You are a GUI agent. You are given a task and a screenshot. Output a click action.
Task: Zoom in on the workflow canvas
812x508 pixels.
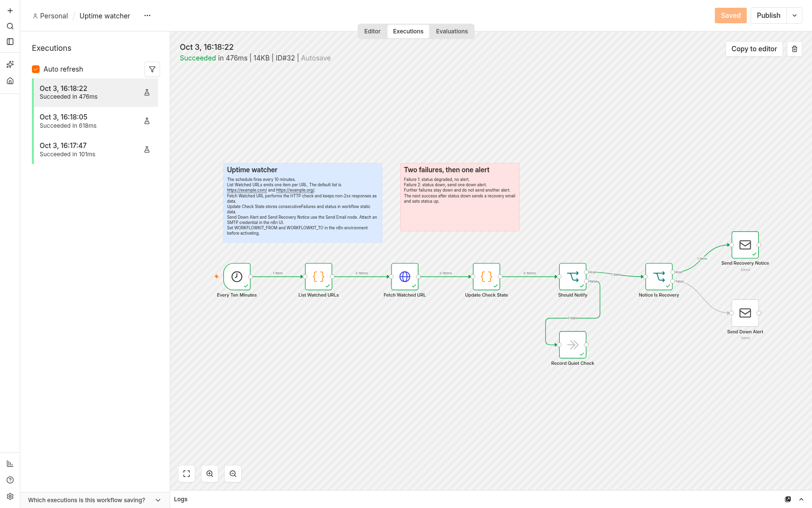(210, 474)
